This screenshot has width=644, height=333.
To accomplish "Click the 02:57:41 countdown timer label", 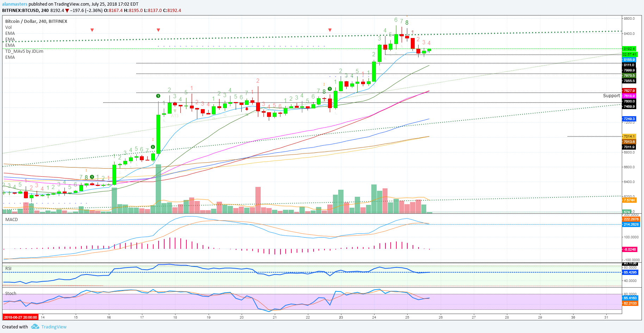I will tap(630, 55).
